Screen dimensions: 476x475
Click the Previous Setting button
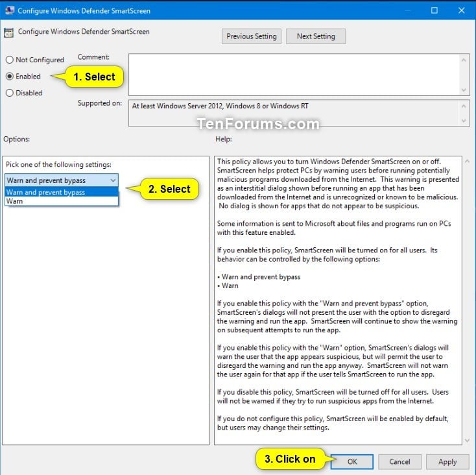[x=252, y=36]
